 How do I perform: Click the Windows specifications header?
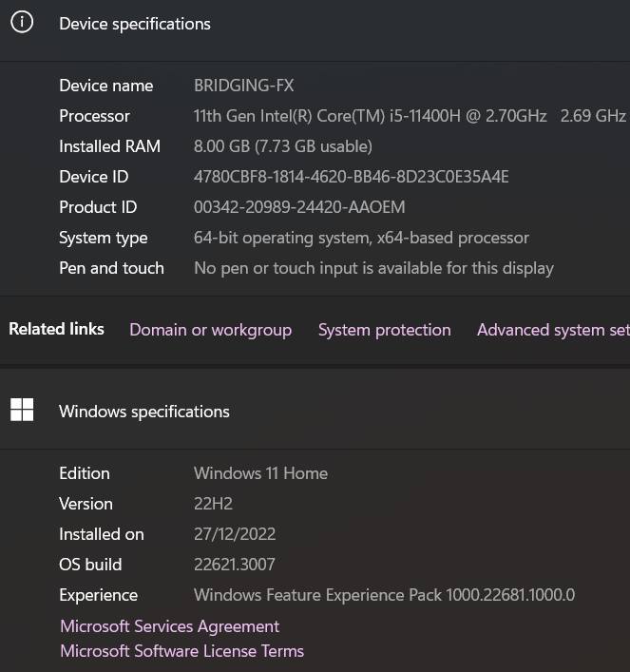tap(144, 412)
